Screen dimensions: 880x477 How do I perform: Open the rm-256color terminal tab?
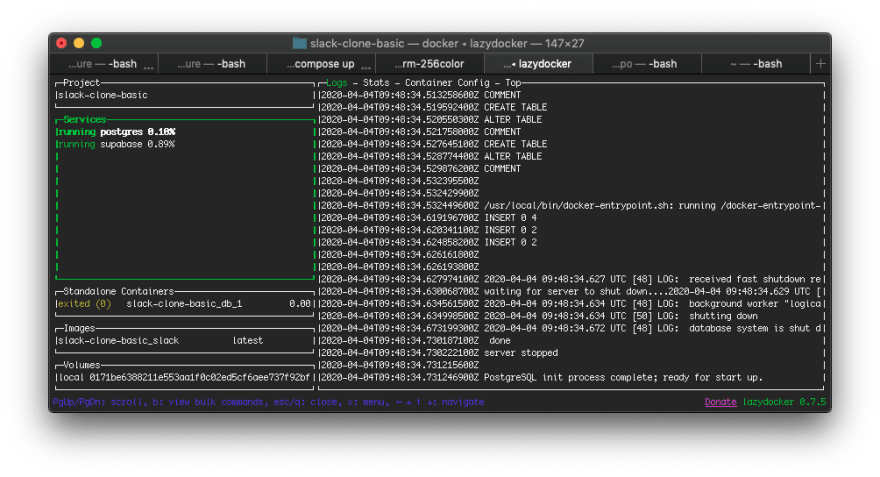[430, 64]
